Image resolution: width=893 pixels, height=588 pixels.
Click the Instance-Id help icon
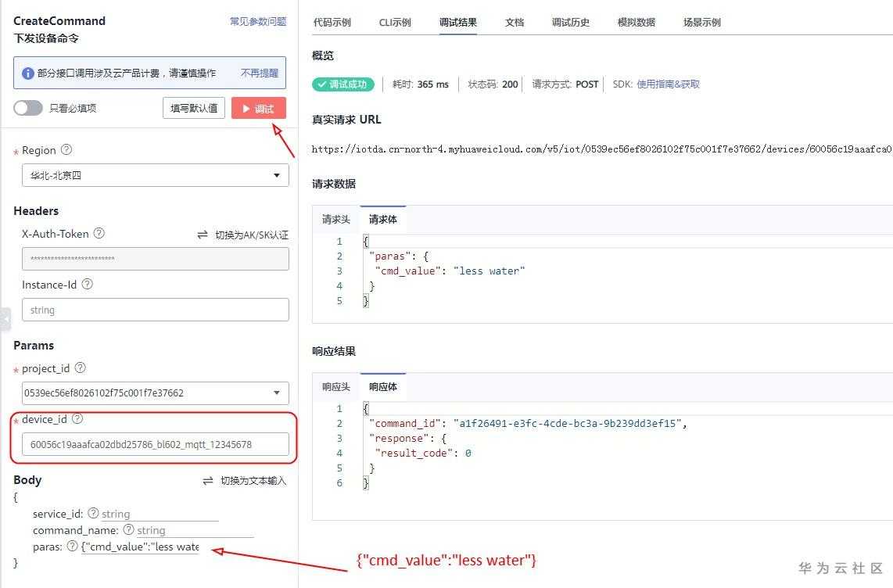tap(87, 284)
